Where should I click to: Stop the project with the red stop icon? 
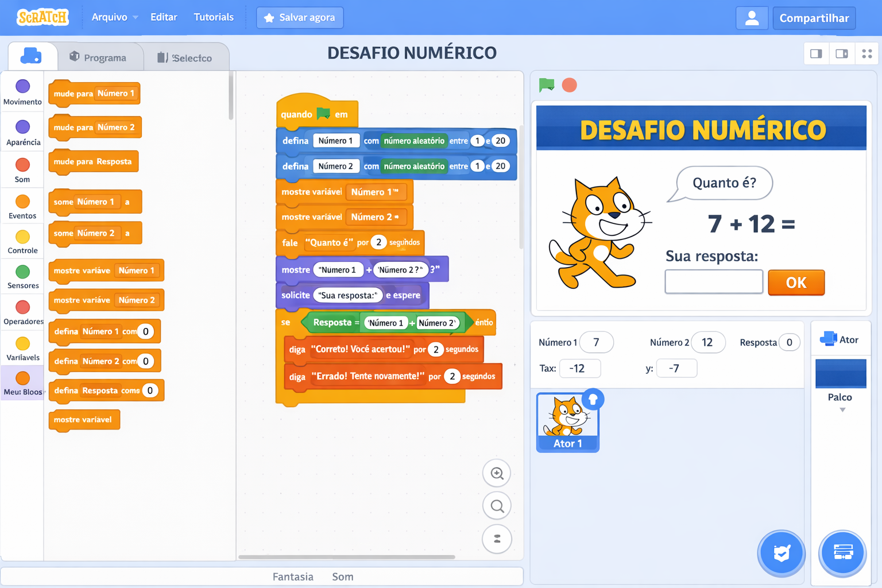coord(569,84)
